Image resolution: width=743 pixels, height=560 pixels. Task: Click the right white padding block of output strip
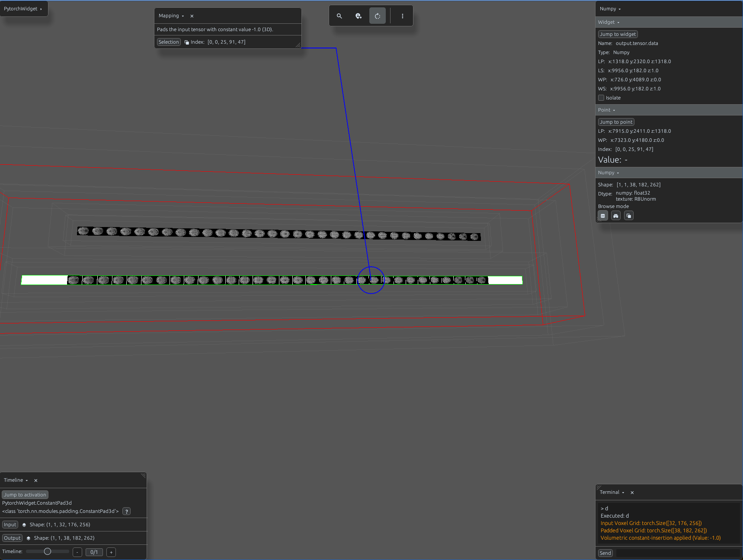pyautogui.click(x=505, y=280)
